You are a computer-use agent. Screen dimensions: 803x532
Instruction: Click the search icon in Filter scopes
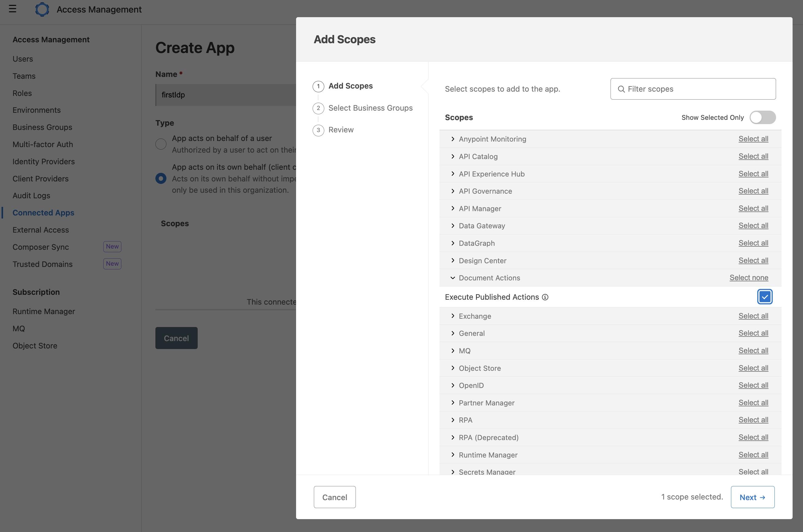(621, 89)
